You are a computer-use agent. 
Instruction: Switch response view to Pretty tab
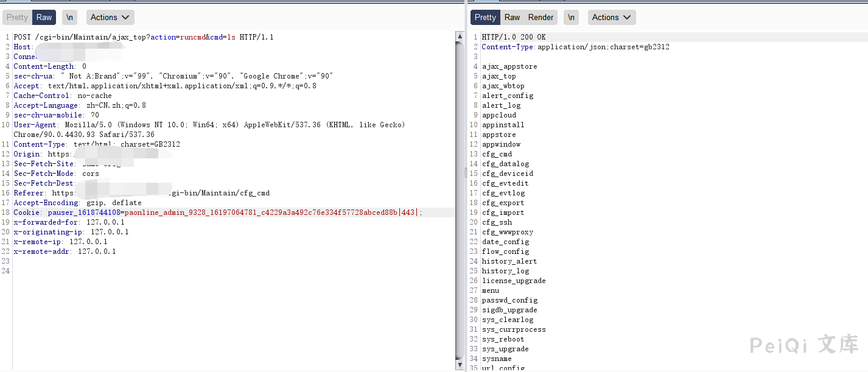coord(485,17)
